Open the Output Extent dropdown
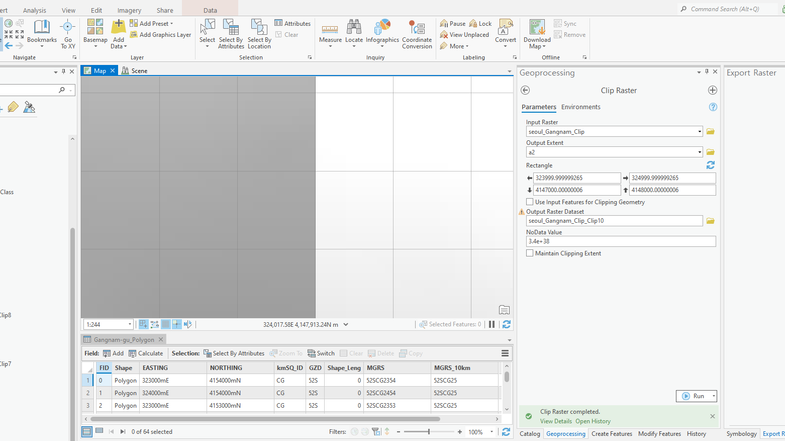Image resolution: width=785 pixels, height=441 pixels. pyautogui.click(x=699, y=153)
